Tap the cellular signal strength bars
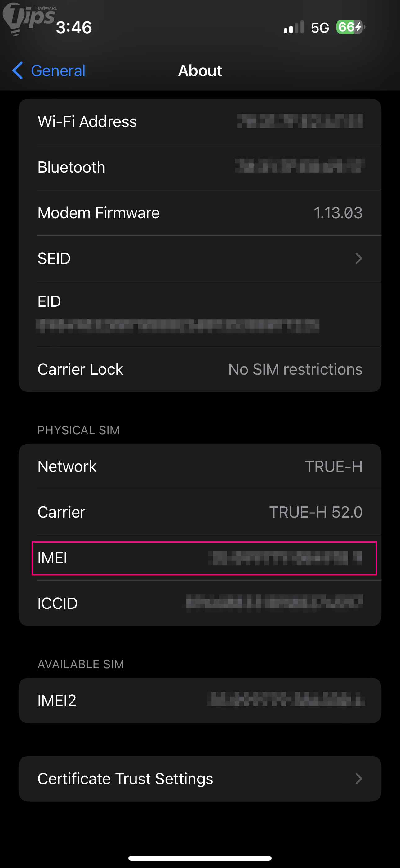 click(294, 27)
